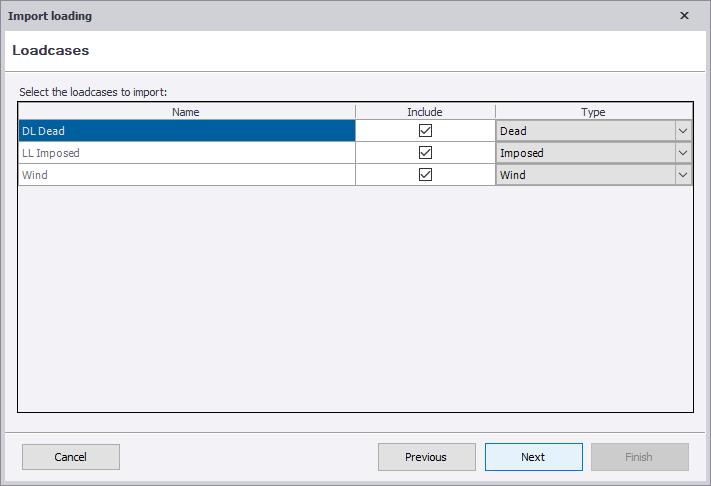
Task: Select the DL Dead loadcase row
Action: pos(186,131)
